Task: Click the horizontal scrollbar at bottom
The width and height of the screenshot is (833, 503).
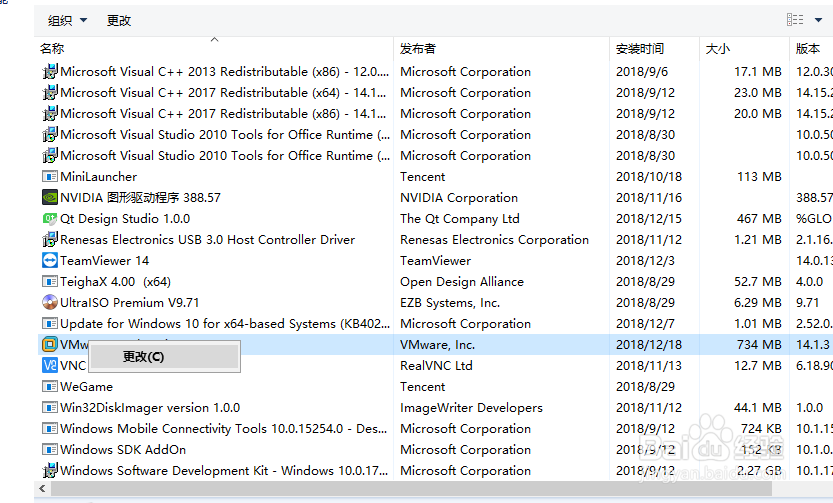Action: click(x=400, y=490)
